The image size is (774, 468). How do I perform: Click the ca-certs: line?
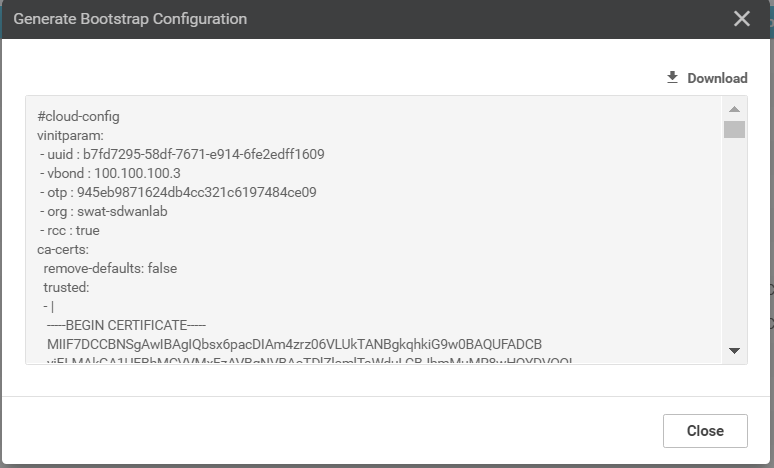coord(63,249)
